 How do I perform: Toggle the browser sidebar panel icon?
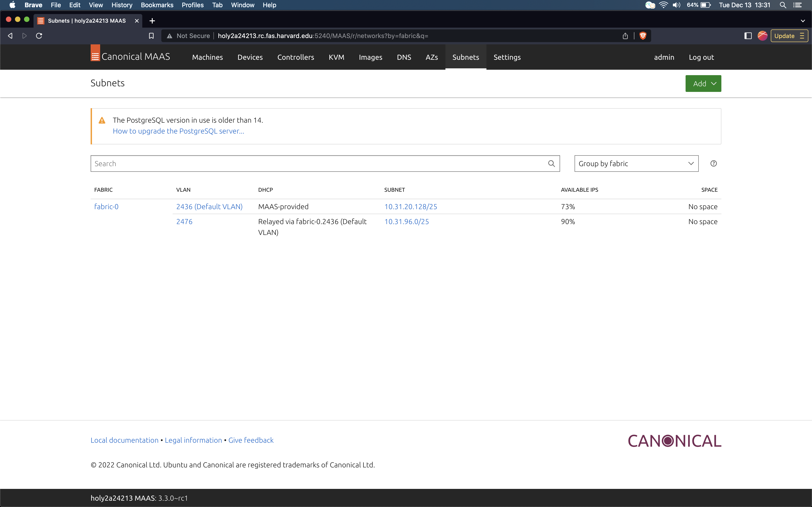[x=748, y=36]
